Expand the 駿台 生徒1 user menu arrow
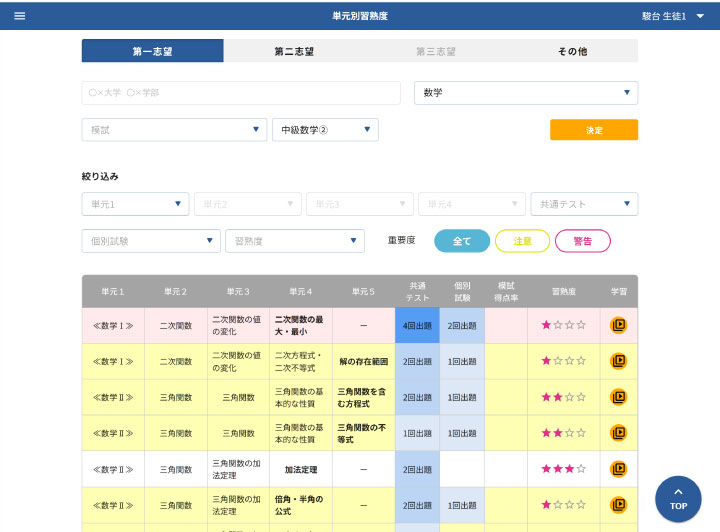The height and width of the screenshot is (532, 720). [x=700, y=16]
